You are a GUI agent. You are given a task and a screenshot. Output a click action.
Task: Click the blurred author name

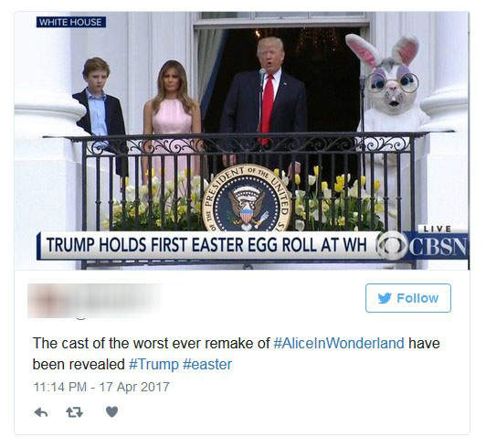[x=115, y=300]
